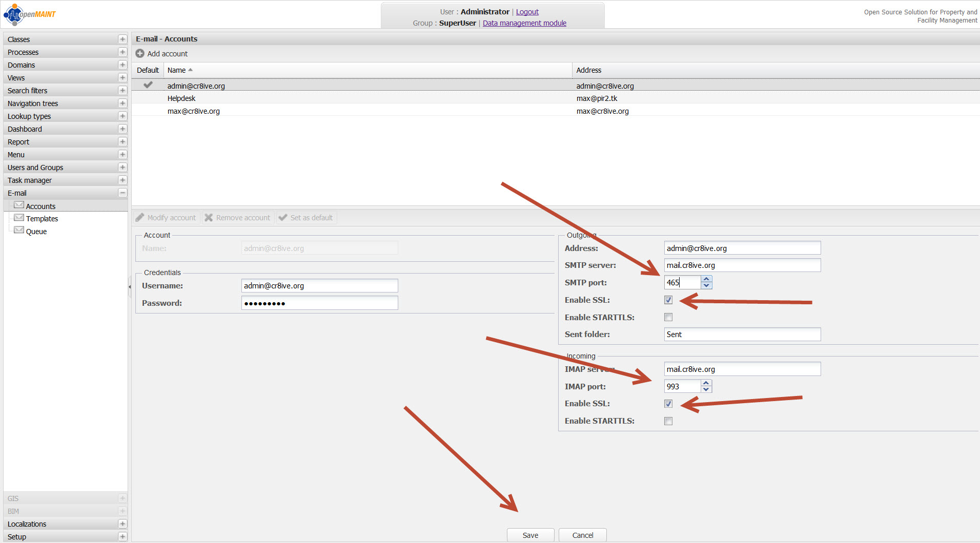Uncheck outgoing Enable SSL checkbox
The image size is (980, 543).
[x=668, y=300]
